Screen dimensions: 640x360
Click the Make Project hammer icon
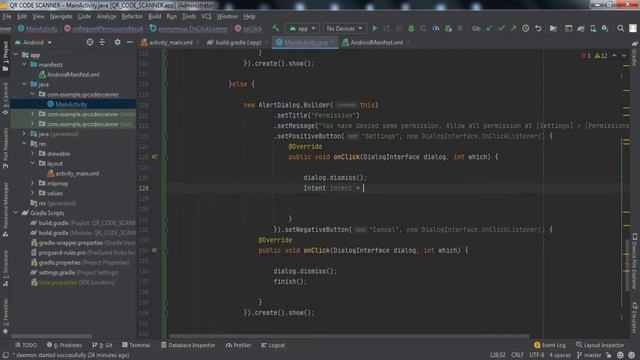pyautogui.click(x=276, y=28)
